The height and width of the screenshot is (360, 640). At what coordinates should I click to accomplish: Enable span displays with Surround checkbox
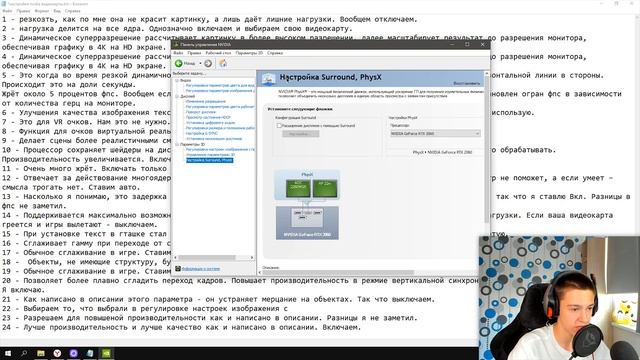click(279, 126)
